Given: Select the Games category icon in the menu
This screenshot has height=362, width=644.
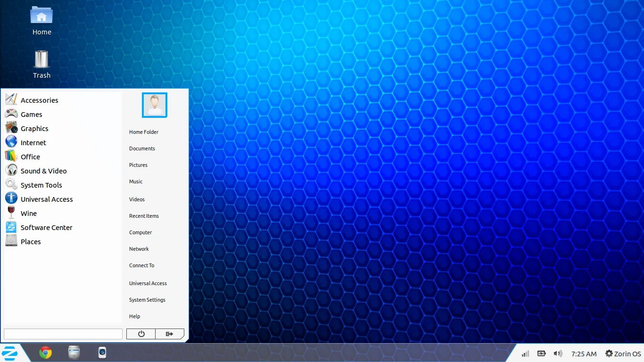Looking at the screenshot, I should (11, 114).
